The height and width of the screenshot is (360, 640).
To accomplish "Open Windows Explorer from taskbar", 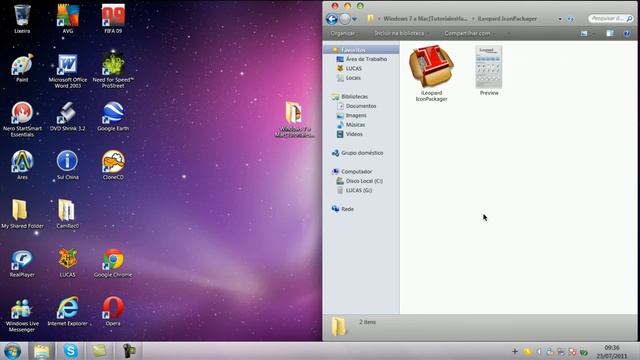I will point(42,351).
